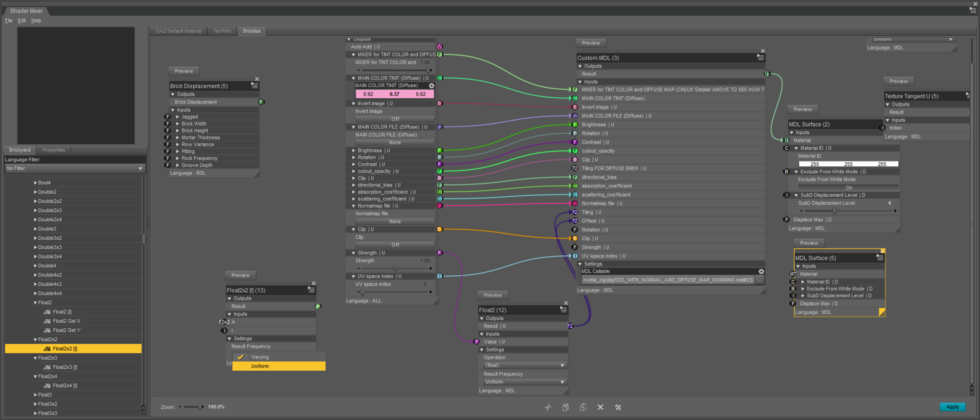
Task: Switch to the DAZ Default Material tab
Action: tap(178, 31)
